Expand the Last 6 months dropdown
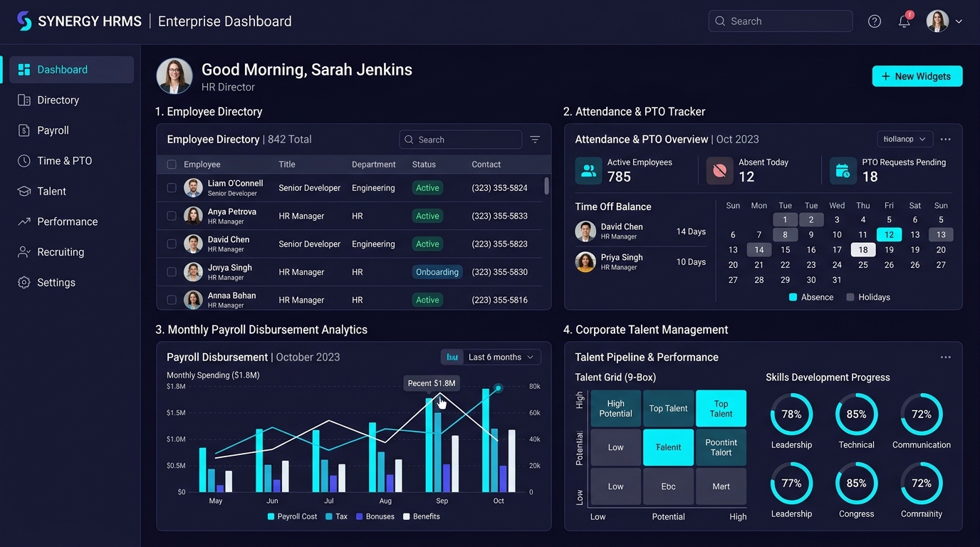Screen dimensions: 980x547 pyautogui.click(x=491, y=358)
